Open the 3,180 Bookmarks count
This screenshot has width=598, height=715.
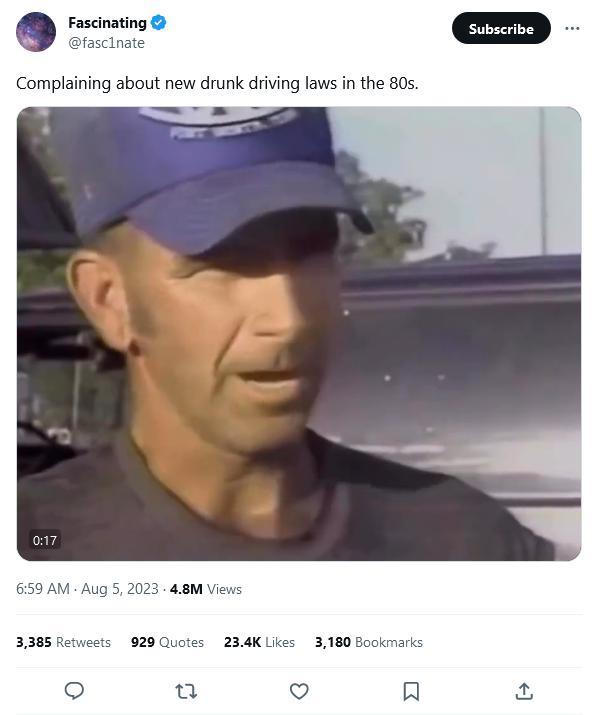[369, 642]
